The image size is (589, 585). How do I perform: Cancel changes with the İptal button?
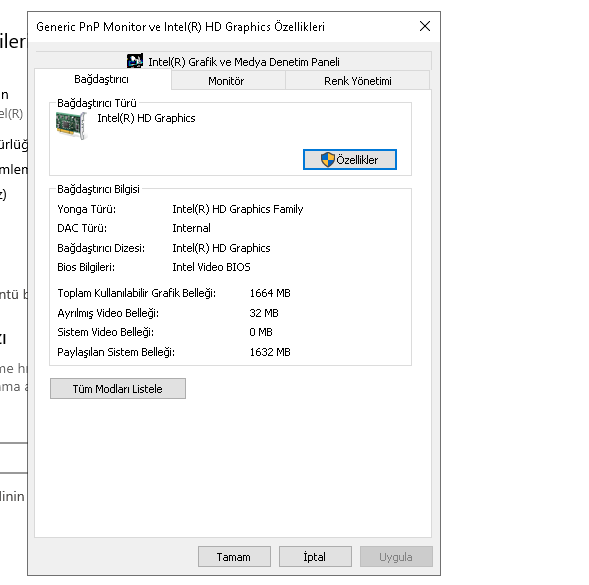[315, 556]
